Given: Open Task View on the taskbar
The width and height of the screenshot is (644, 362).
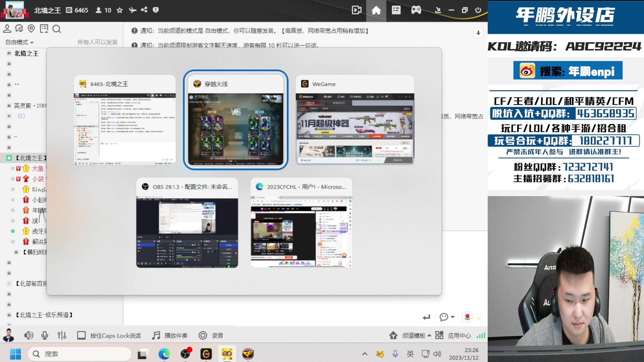Looking at the screenshot, I should 142,354.
